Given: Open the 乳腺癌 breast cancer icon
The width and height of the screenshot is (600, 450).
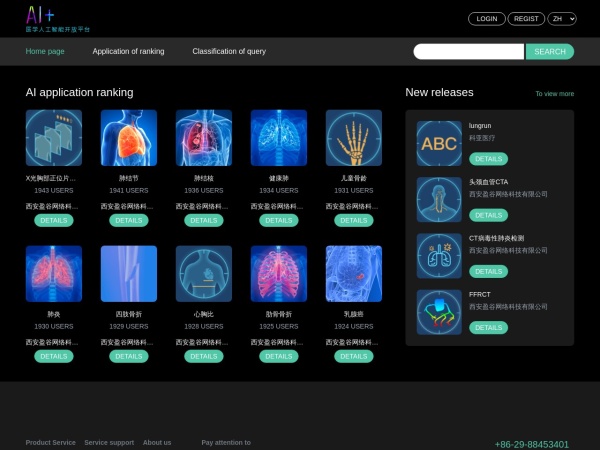Looking at the screenshot, I should [x=354, y=274].
